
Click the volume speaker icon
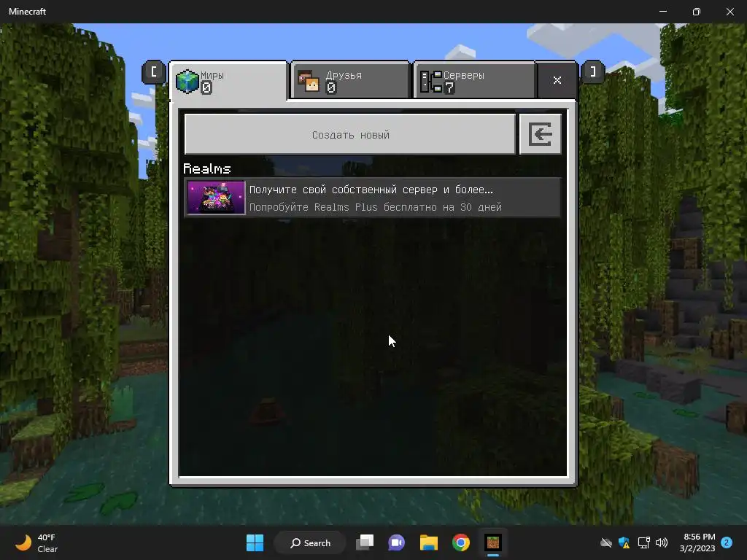point(661,542)
